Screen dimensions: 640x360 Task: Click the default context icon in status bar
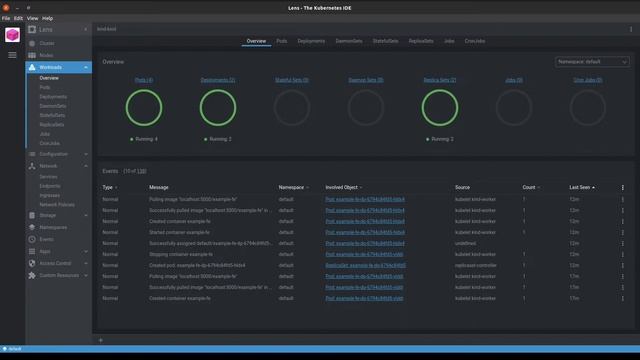tap(5, 349)
